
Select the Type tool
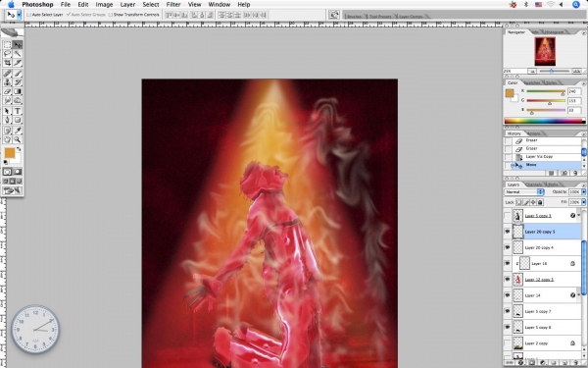(x=18, y=111)
